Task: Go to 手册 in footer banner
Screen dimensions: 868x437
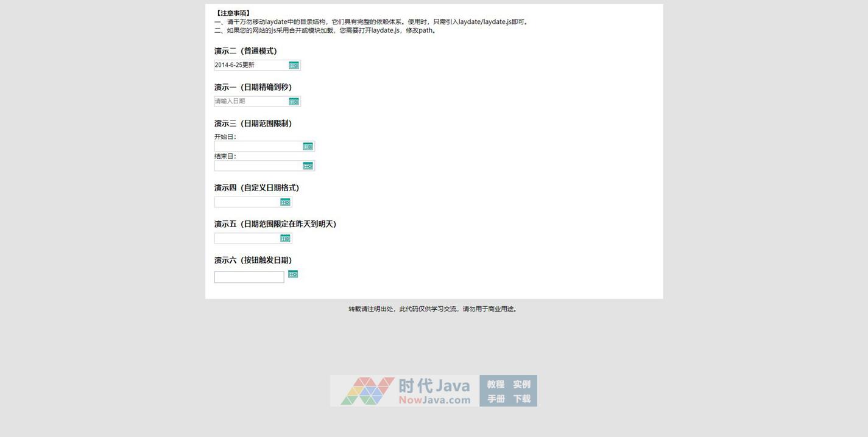Action: (x=496, y=399)
